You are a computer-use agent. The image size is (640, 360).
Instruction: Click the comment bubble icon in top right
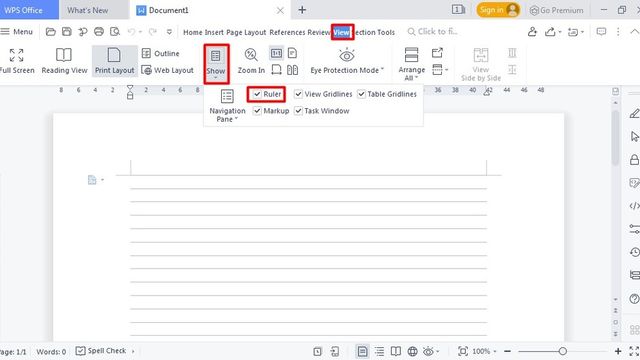601,31
